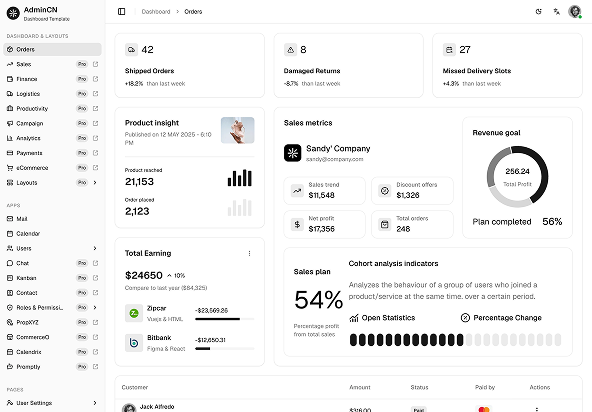This screenshot has width=592, height=412.
Task: Click the Analytics chart icon
Action: coord(10,138)
